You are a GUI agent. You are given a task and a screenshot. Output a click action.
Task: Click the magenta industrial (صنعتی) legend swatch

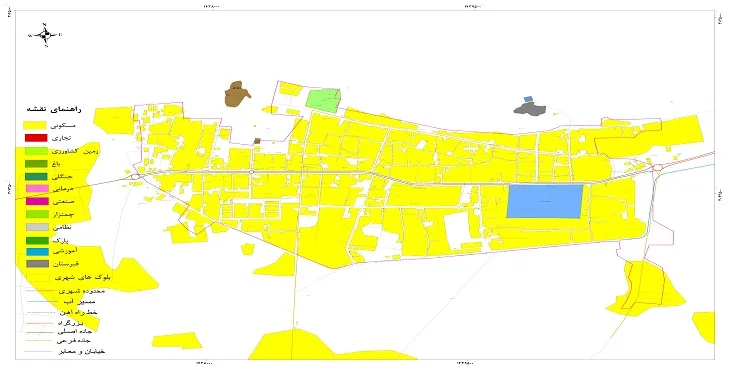(x=37, y=202)
